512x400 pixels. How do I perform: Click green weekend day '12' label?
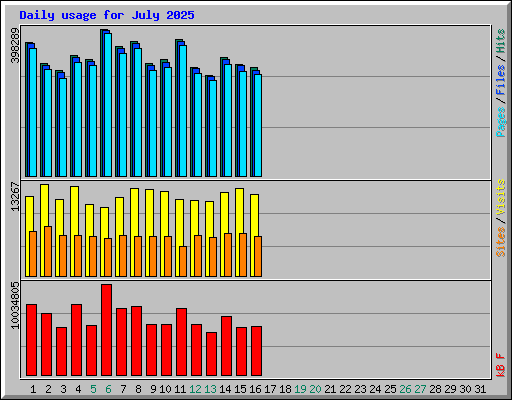(x=195, y=389)
